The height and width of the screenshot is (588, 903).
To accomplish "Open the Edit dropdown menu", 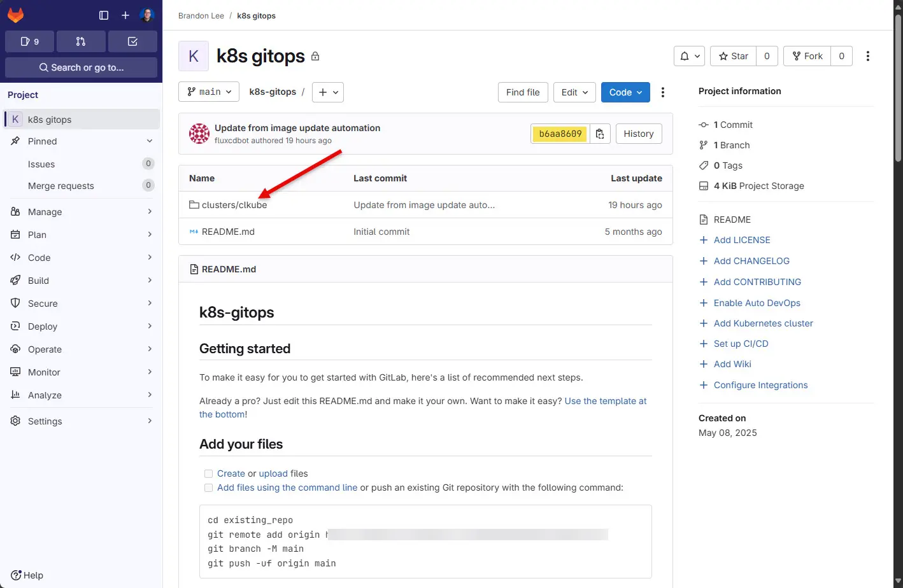I will tap(574, 92).
